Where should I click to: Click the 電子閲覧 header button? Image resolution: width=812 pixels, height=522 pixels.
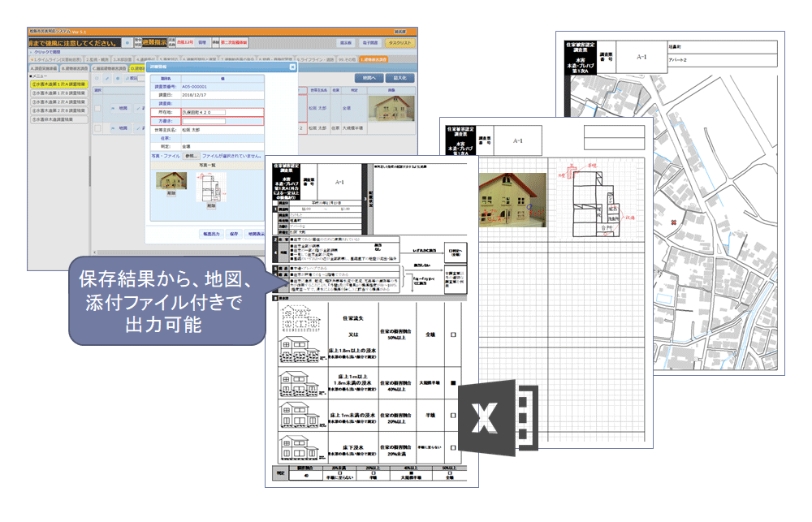(369, 42)
